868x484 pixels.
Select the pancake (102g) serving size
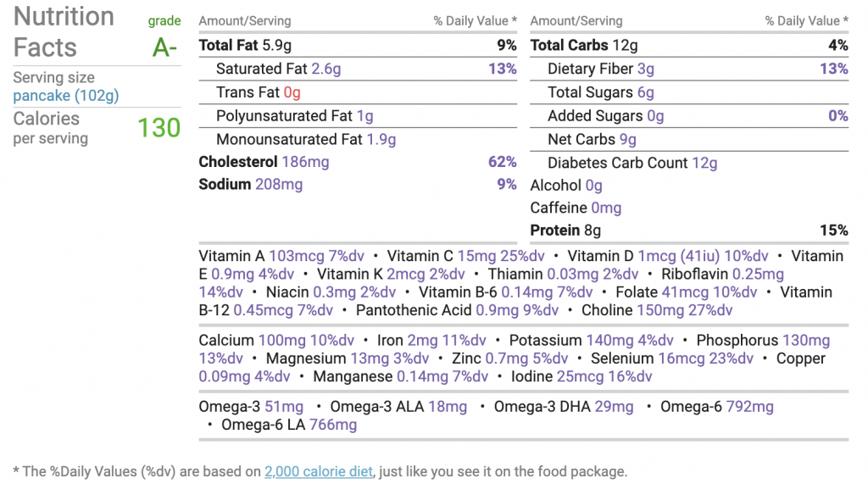coord(66,96)
